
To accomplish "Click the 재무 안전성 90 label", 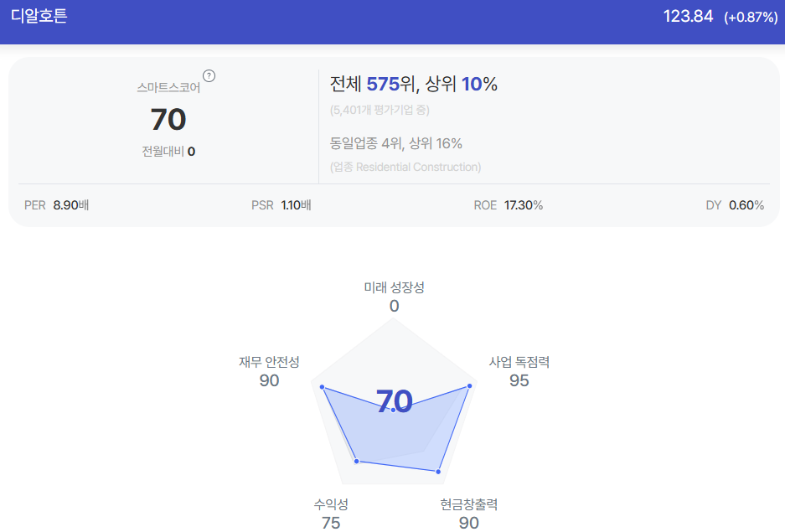I will click(x=269, y=371).
